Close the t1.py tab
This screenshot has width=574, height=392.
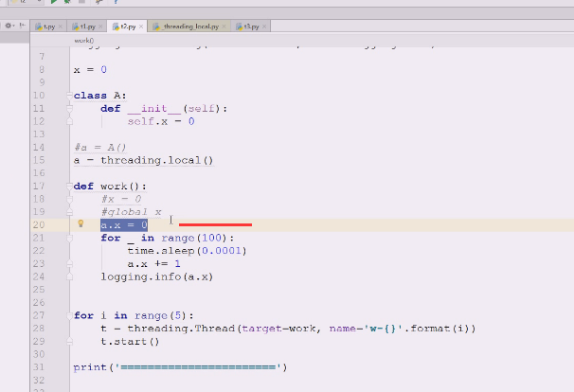tap(100, 27)
